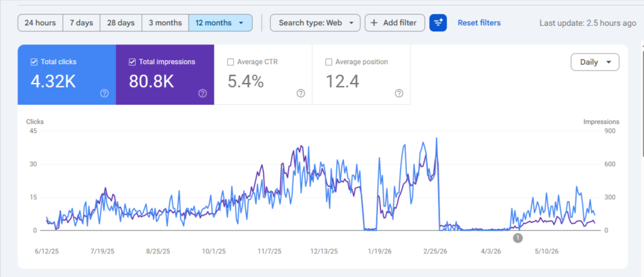
Task: Uncheck the Total clicks checkbox
Action: tap(34, 62)
